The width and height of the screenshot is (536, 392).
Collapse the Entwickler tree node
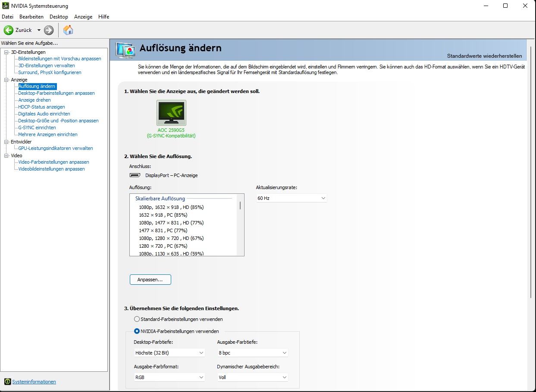pos(6,142)
